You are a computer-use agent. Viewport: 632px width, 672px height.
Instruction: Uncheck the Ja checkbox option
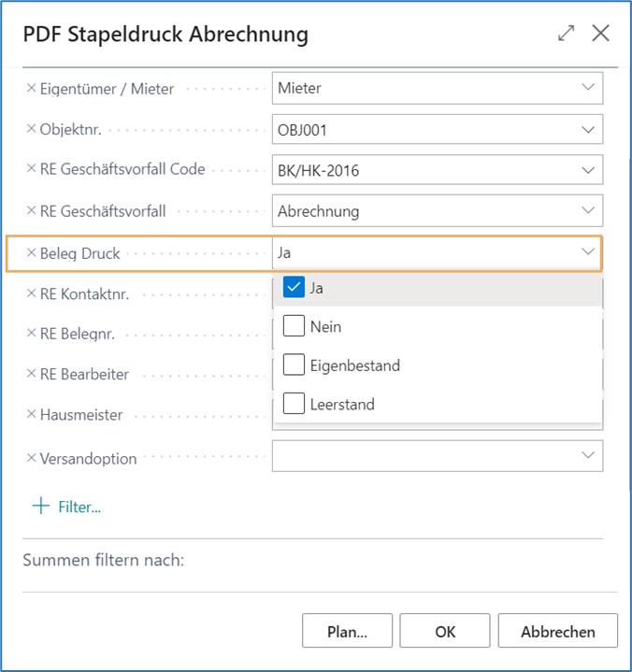pos(294,288)
